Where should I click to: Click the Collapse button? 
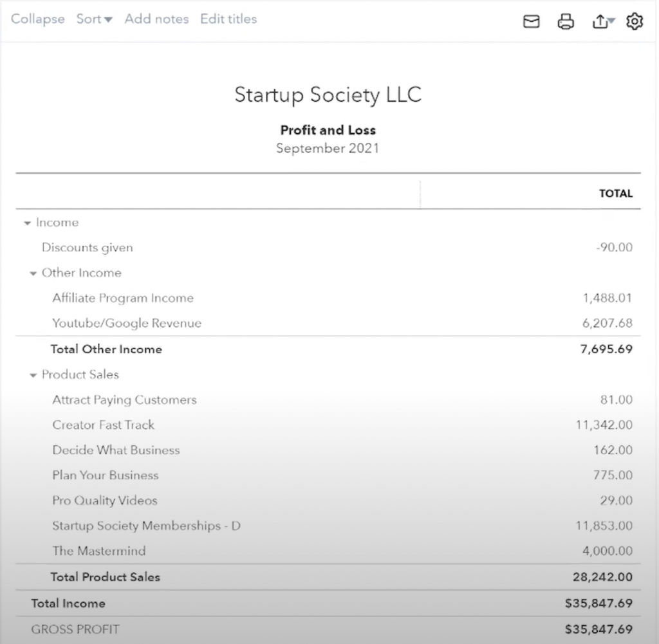[38, 19]
